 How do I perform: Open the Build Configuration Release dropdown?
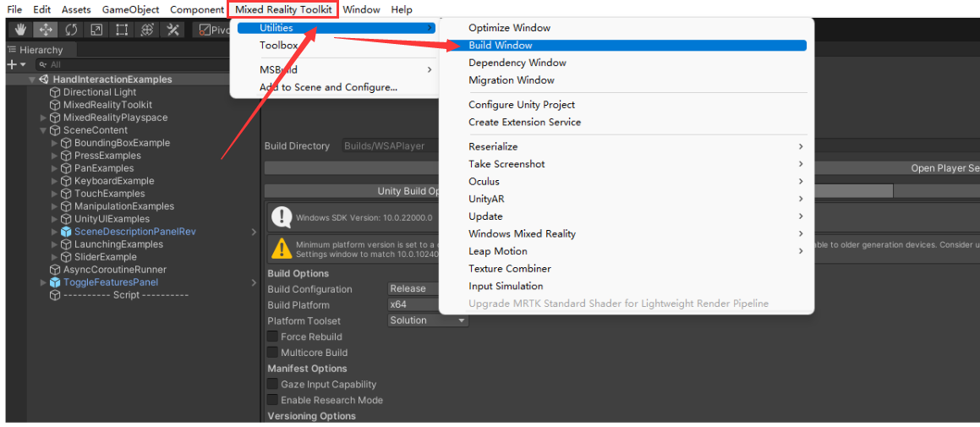point(413,289)
